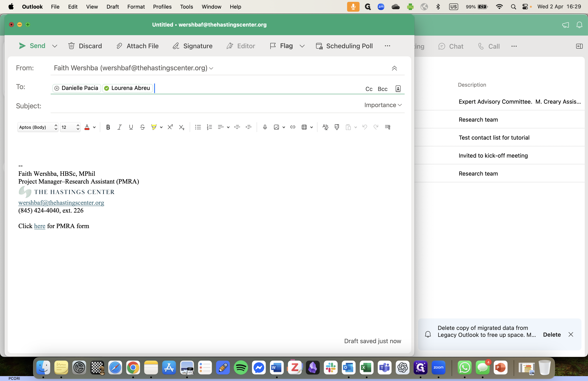Screen dimensions: 588x381
Task: Toggle superscript formatting
Action: 170,127
